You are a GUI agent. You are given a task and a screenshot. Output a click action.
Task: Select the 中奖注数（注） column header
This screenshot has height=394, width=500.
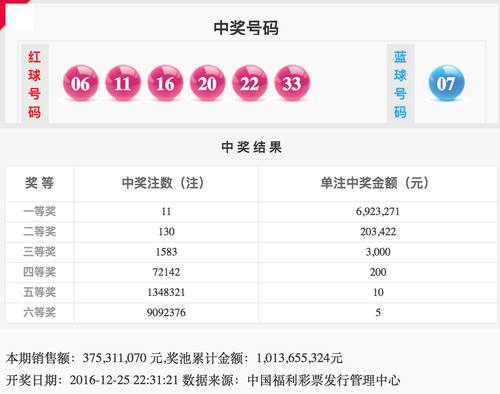click(x=163, y=183)
